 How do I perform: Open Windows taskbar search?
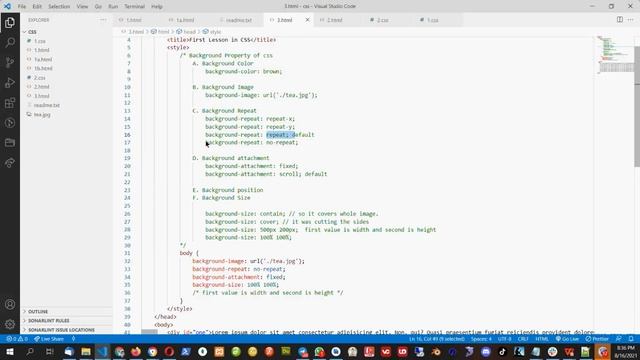point(30,351)
